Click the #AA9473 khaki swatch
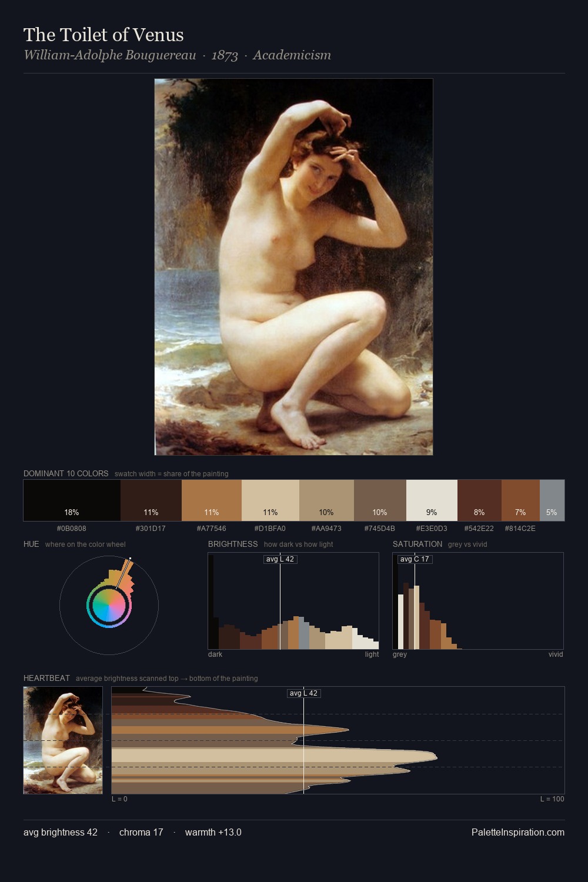The width and height of the screenshot is (588, 882). (x=326, y=500)
